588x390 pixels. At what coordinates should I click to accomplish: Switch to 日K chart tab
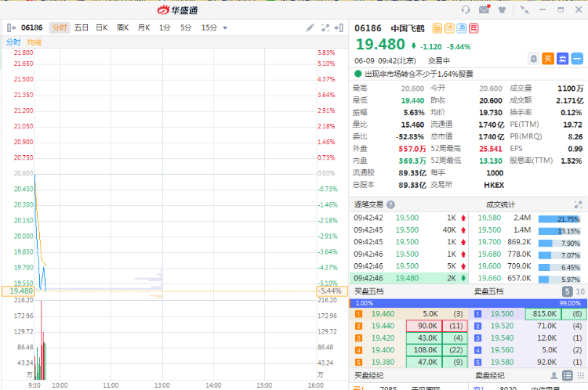click(101, 27)
